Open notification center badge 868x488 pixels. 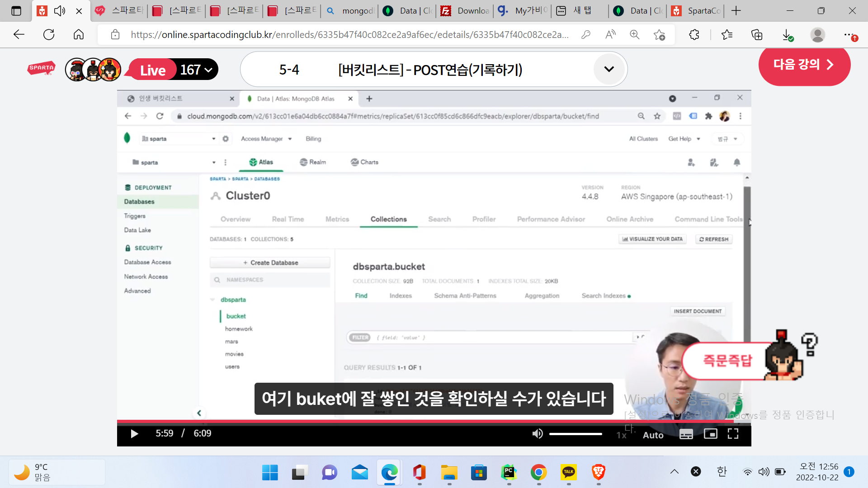(x=849, y=472)
